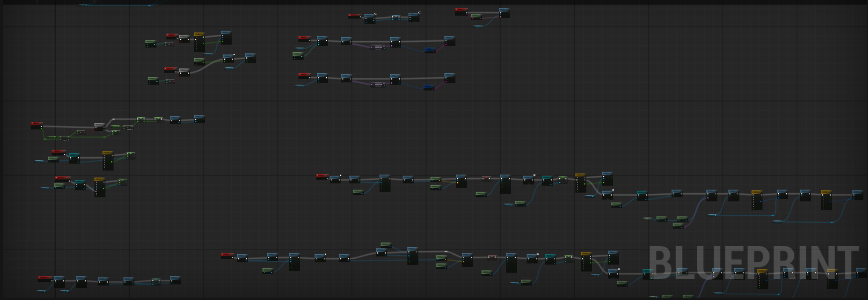Select red event node of the smallest three-node graph
Screen dimensions: 868x300
click(x=461, y=11)
